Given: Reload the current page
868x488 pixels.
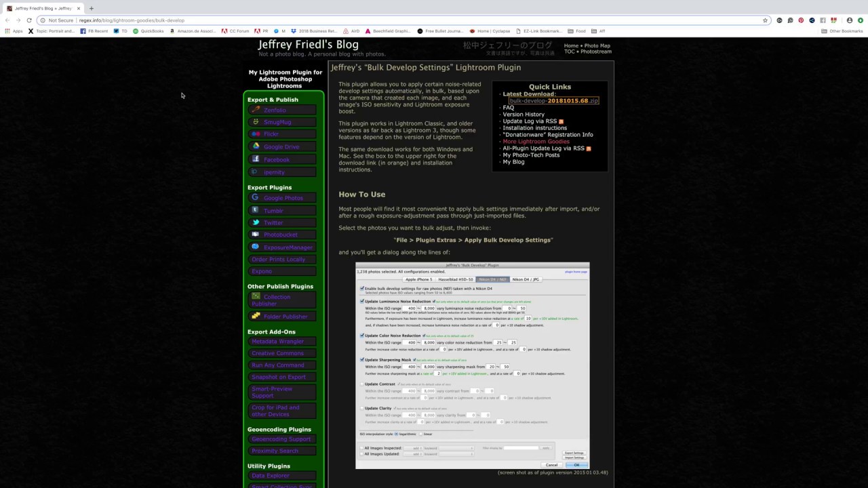Looking at the screenshot, I should (x=29, y=20).
